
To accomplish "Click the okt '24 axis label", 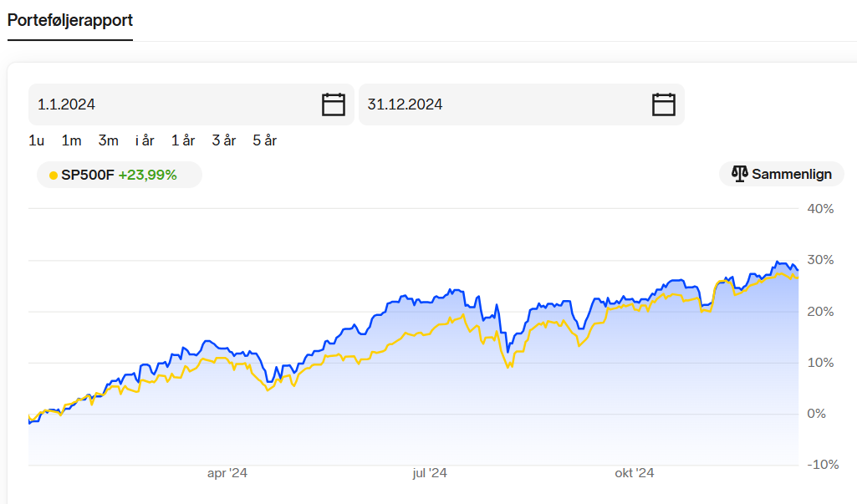I will coord(635,473).
